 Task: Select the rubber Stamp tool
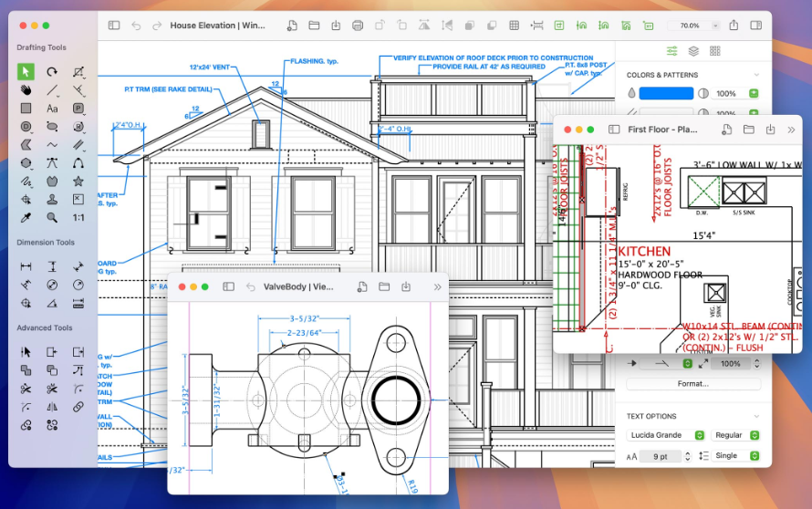click(x=52, y=200)
